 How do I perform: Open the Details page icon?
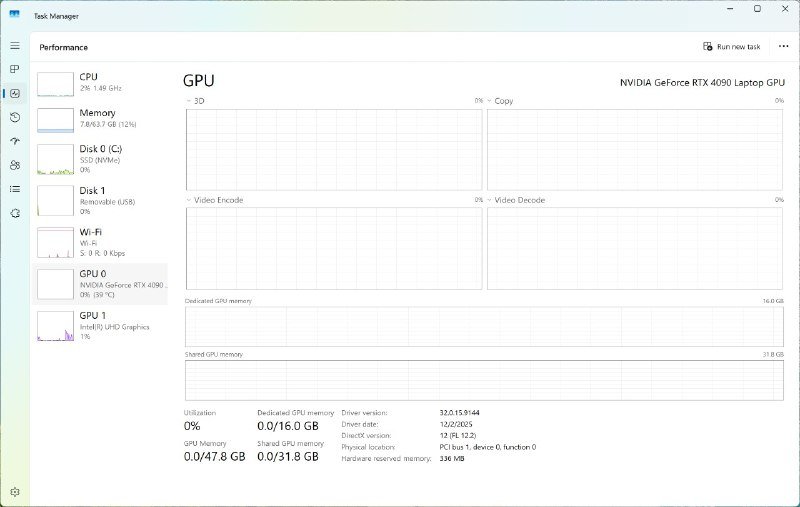pos(15,189)
